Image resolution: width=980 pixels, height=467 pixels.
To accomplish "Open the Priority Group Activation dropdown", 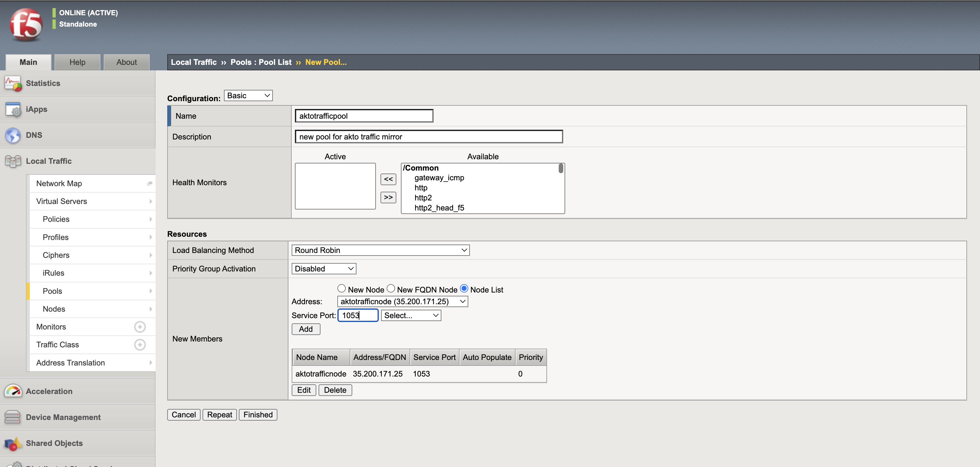I will pos(323,269).
